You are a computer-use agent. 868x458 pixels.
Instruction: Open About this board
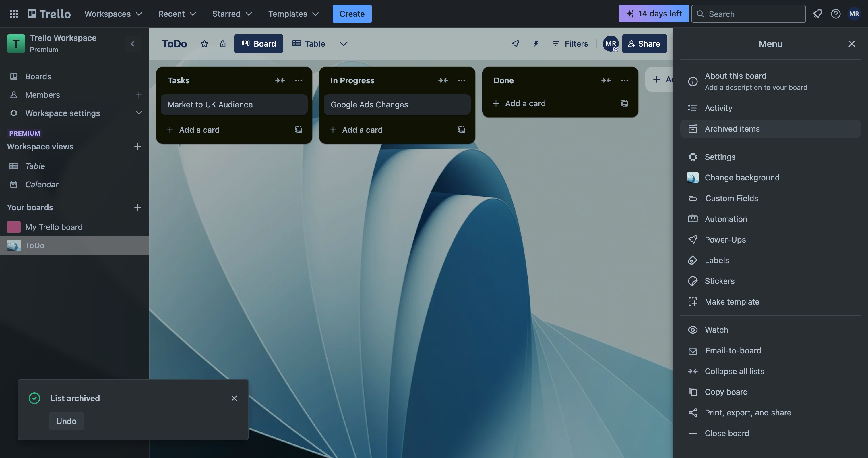(x=770, y=82)
